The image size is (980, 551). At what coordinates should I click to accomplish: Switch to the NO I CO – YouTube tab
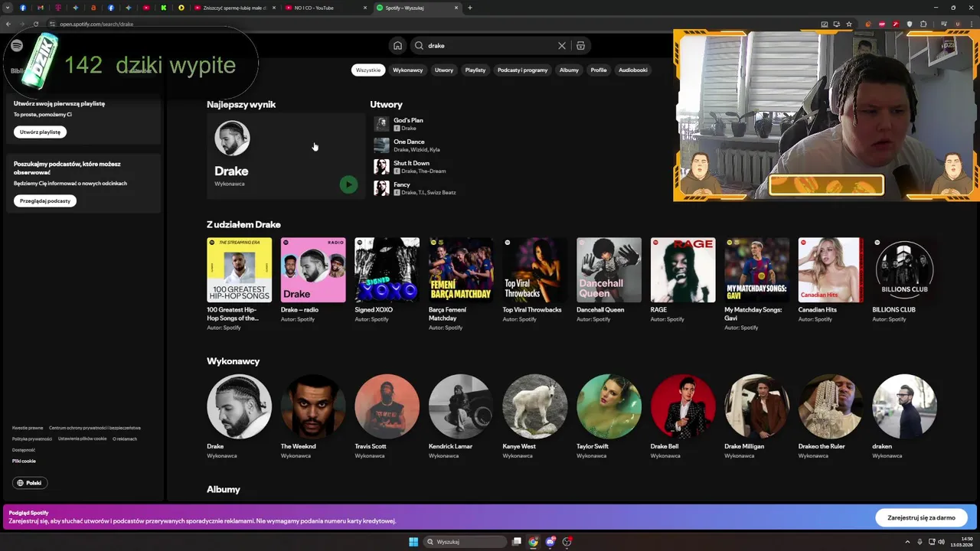point(325,8)
